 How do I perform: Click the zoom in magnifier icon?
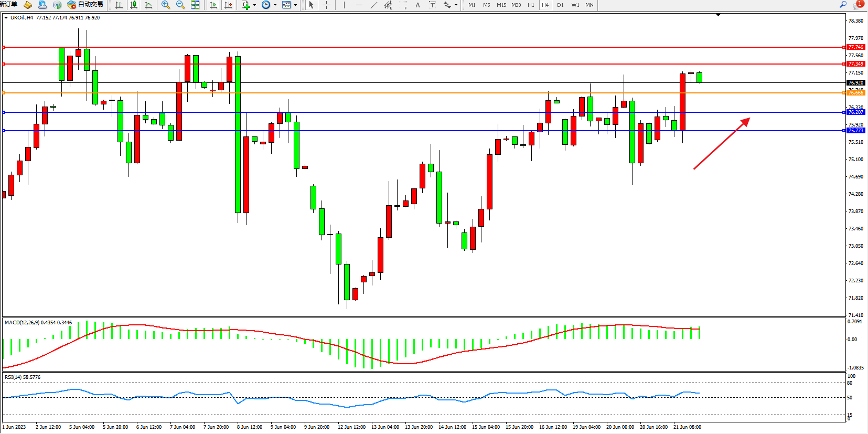click(166, 5)
